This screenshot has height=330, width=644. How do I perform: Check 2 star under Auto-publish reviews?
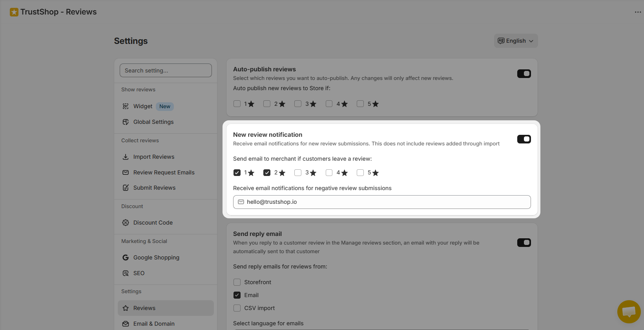[267, 104]
